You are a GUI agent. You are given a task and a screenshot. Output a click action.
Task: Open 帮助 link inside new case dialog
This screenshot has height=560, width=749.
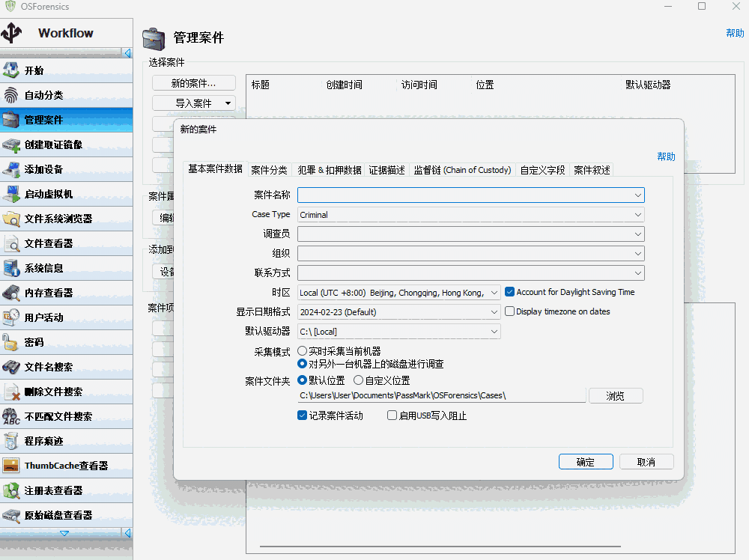[666, 156]
